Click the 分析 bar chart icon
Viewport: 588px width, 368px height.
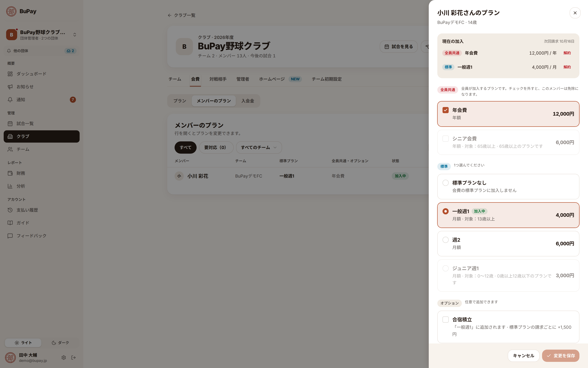click(x=10, y=186)
